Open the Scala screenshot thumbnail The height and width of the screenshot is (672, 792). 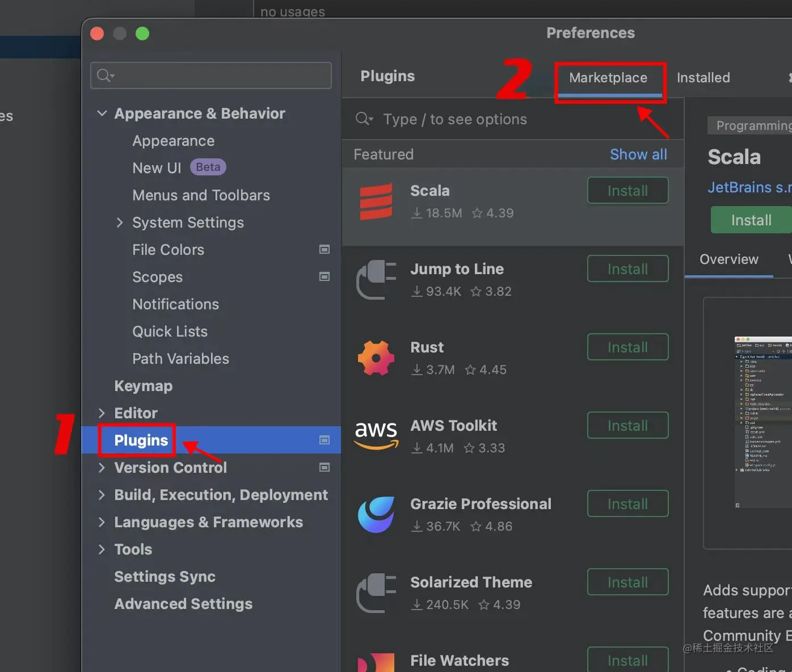tap(762, 423)
